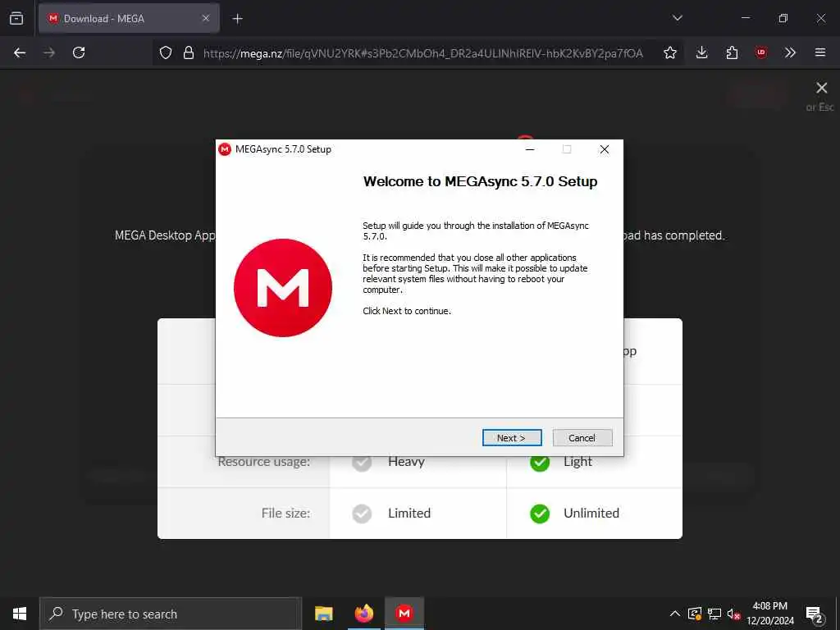840x630 pixels.
Task: Open Firefox downloads panel
Action: [x=702, y=52]
